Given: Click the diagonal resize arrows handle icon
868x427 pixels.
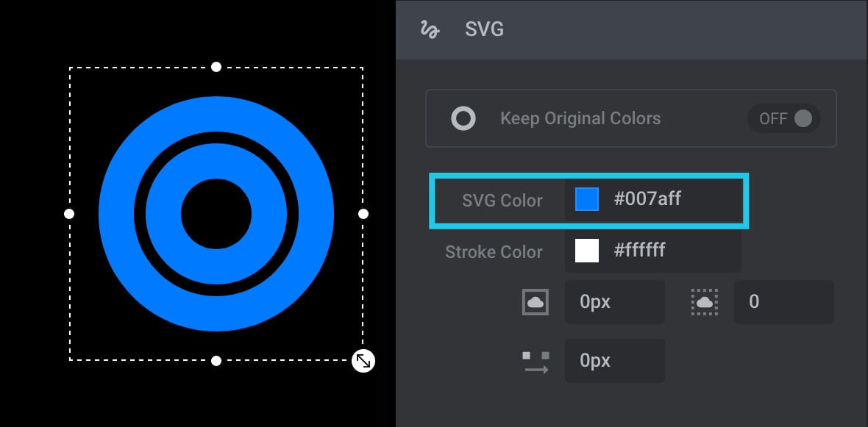Looking at the screenshot, I should (x=363, y=361).
